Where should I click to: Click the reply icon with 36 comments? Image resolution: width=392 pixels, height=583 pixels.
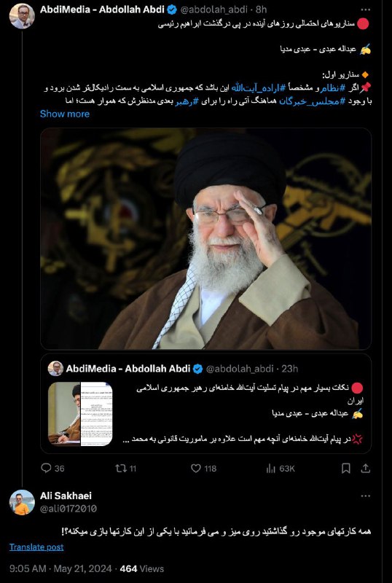pos(46,468)
